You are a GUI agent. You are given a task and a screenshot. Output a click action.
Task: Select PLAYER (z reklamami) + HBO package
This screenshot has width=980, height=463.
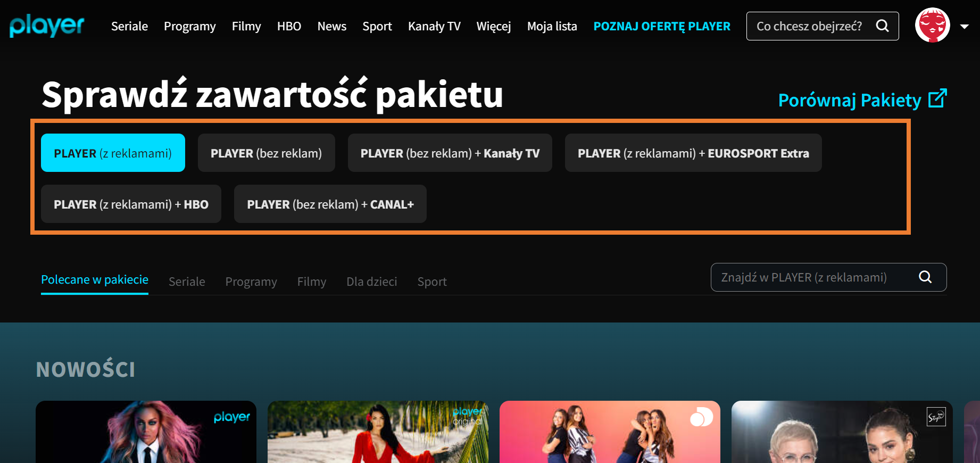[131, 204]
